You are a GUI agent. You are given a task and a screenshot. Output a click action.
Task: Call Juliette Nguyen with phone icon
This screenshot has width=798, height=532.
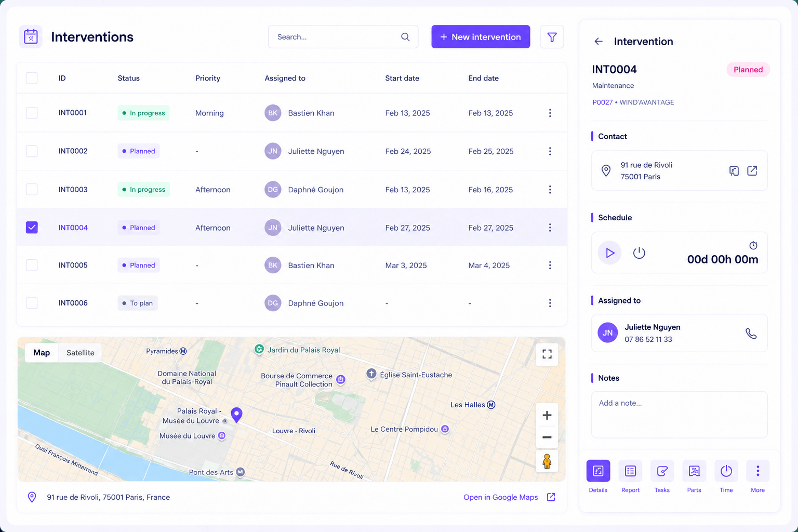(x=751, y=334)
